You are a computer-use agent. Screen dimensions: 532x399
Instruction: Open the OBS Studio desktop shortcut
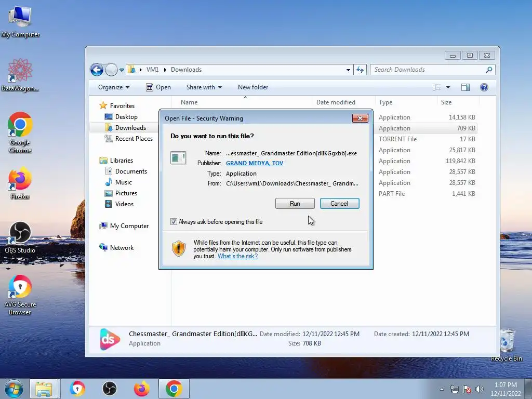(x=20, y=237)
